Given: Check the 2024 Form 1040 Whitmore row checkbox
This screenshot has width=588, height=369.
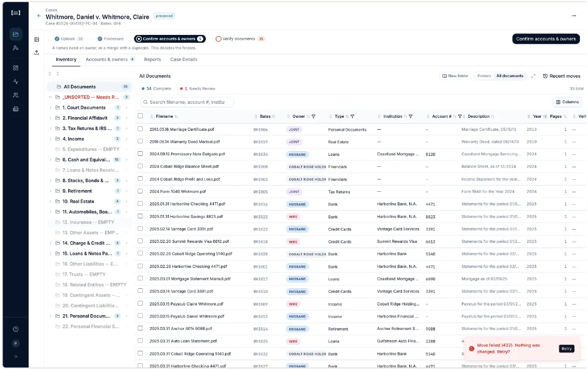Looking at the screenshot, I should pos(140,191).
